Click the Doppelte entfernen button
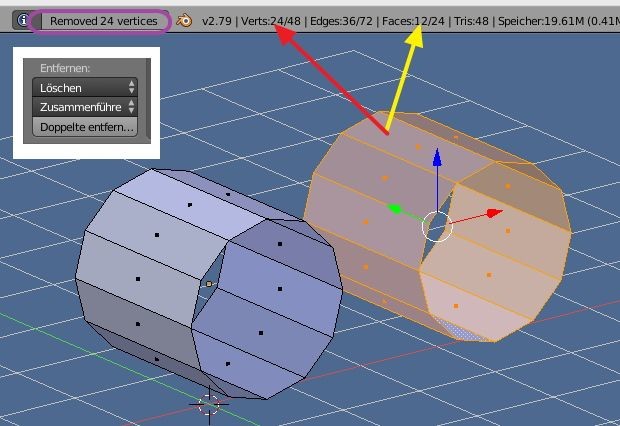This screenshot has width=620, height=426. [85, 127]
